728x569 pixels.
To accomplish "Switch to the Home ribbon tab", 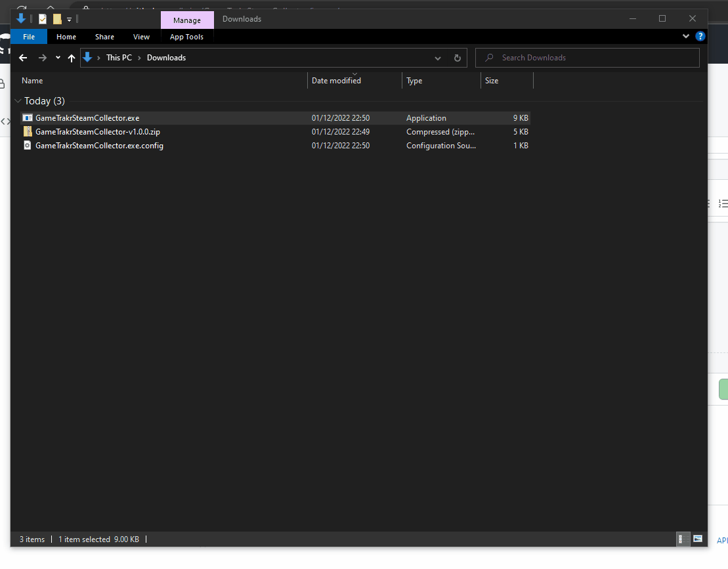I will click(x=66, y=37).
